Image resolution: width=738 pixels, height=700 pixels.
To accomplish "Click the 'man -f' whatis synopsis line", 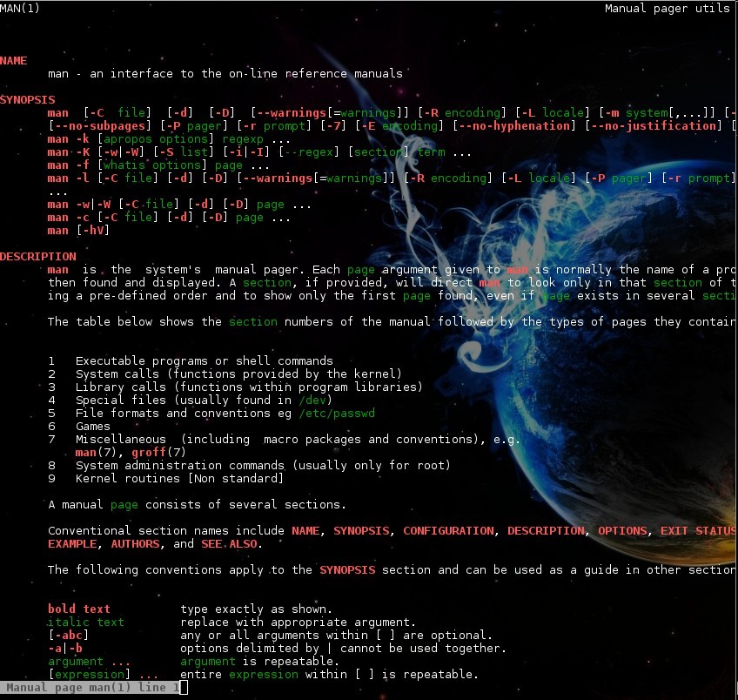I will click(x=158, y=165).
